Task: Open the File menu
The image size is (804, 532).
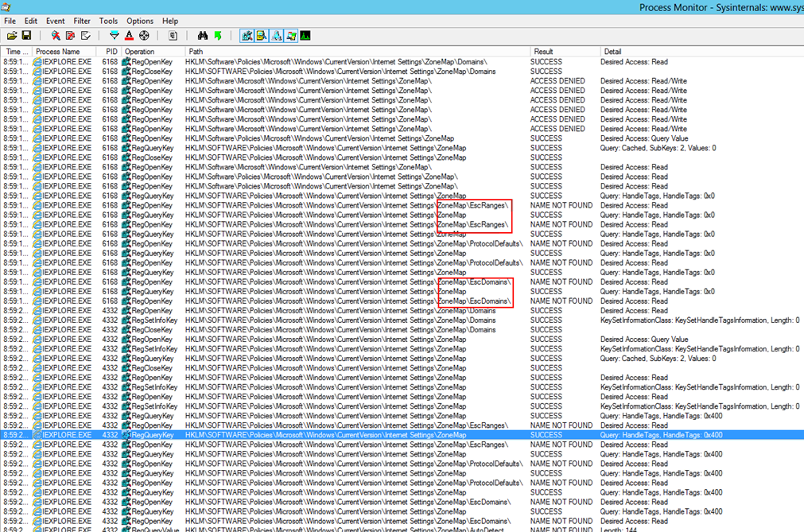Action: tap(10, 21)
